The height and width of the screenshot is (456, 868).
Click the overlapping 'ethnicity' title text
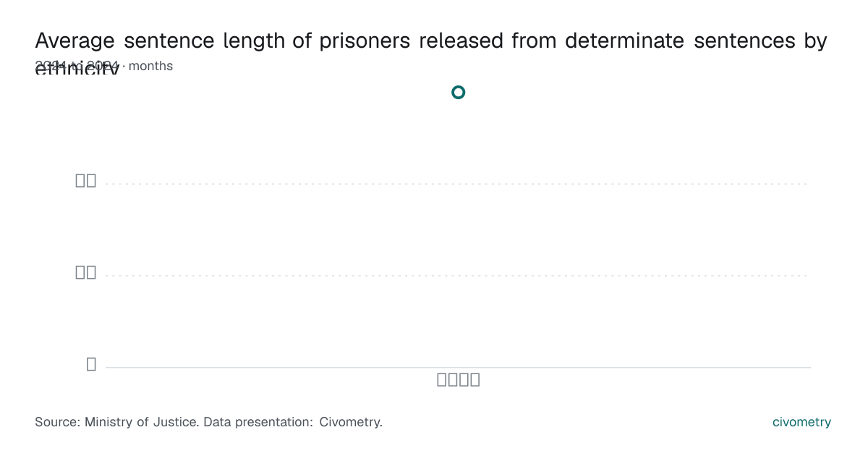point(77,69)
